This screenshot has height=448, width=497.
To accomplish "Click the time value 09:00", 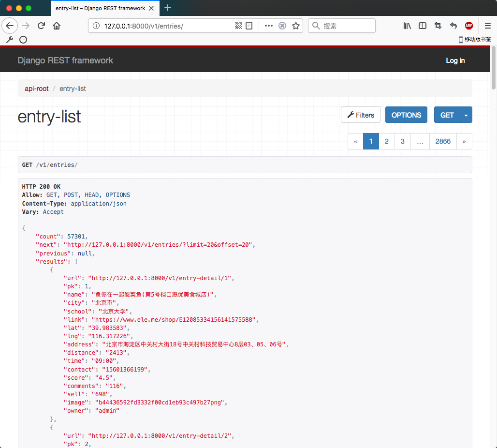I will click(103, 361).
